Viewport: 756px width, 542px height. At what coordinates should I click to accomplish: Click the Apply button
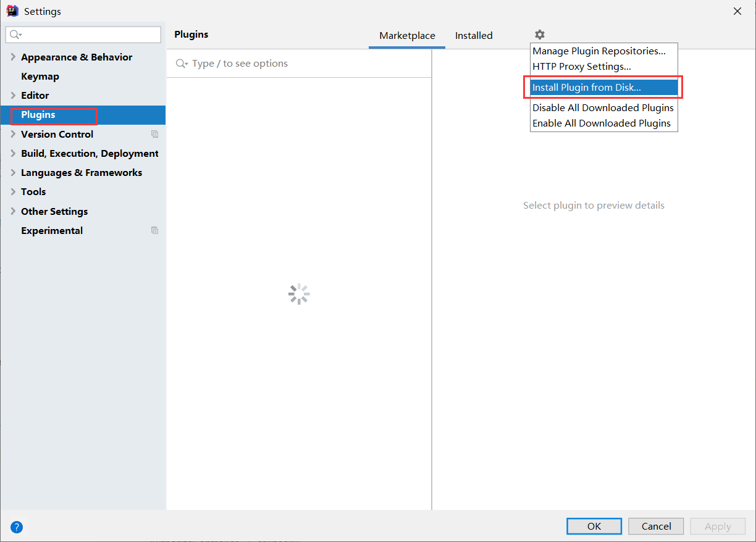(x=718, y=526)
